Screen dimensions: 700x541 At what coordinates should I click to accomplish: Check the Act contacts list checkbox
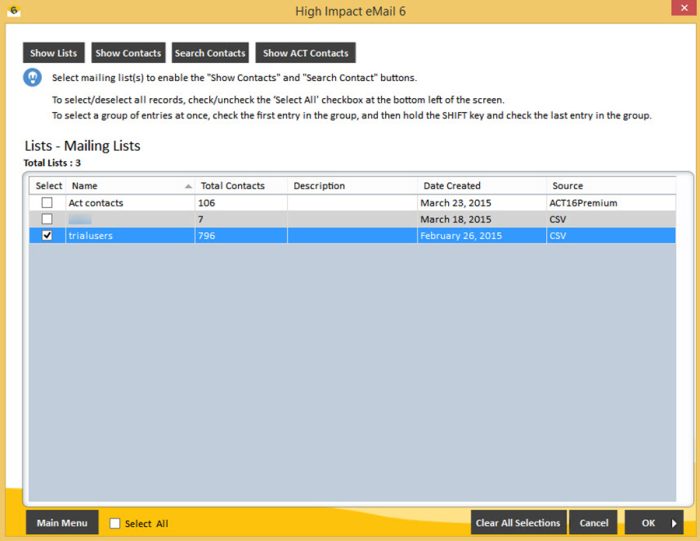(47, 203)
